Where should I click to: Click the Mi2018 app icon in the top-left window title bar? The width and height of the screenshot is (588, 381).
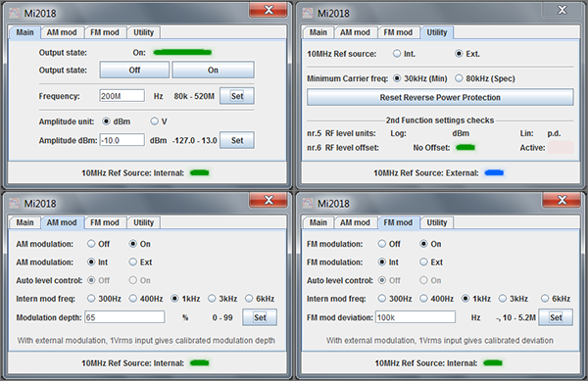coord(15,13)
